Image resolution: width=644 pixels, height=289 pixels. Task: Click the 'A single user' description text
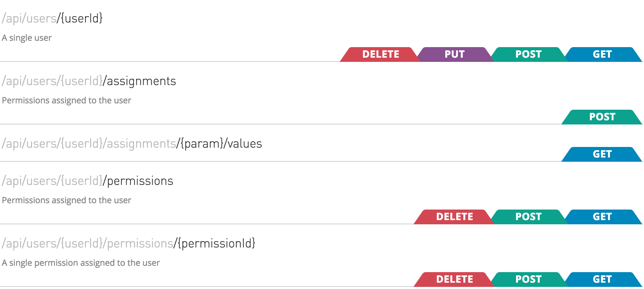click(x=27, y=38)
